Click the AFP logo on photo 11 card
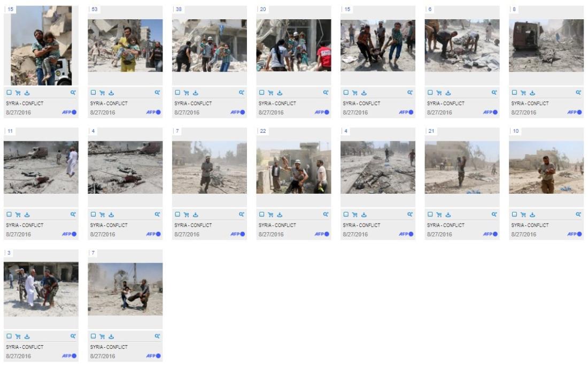Viewport: 588px width, 366px height. (69, 234)
